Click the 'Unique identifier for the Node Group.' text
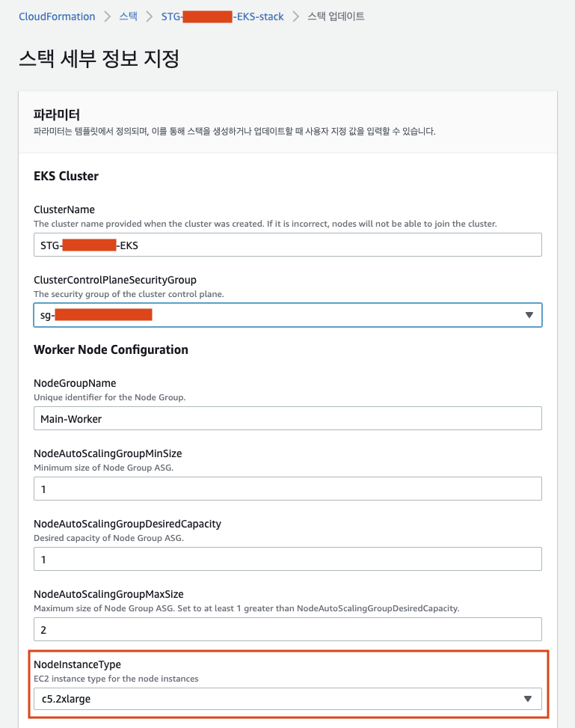This screenshot has width=575, height=728. point(109,397)
